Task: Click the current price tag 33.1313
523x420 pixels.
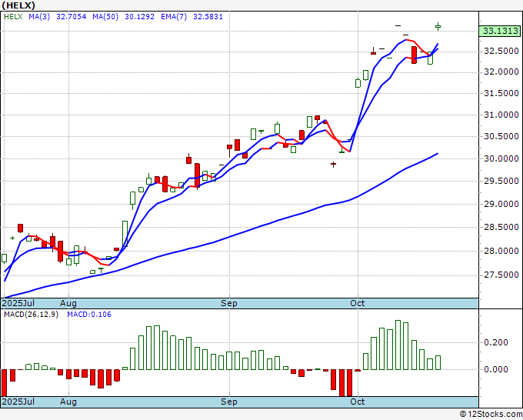Action: [499, 31]
